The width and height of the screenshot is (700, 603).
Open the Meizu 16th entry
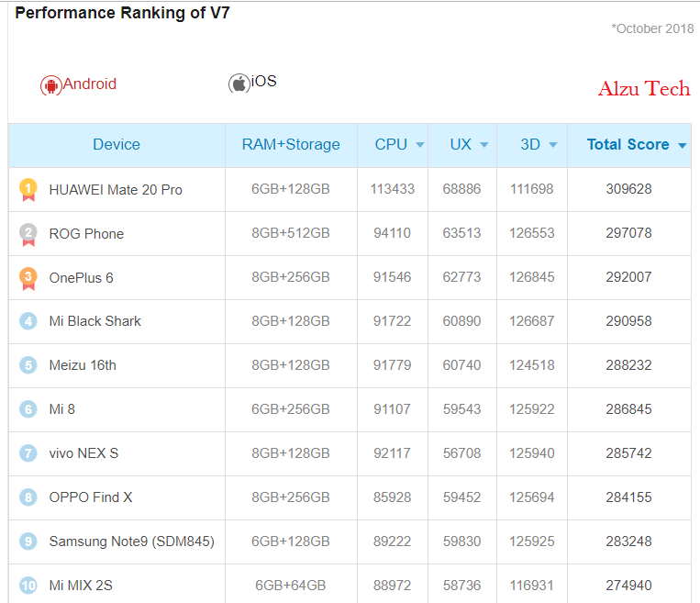tap(83, 365)
